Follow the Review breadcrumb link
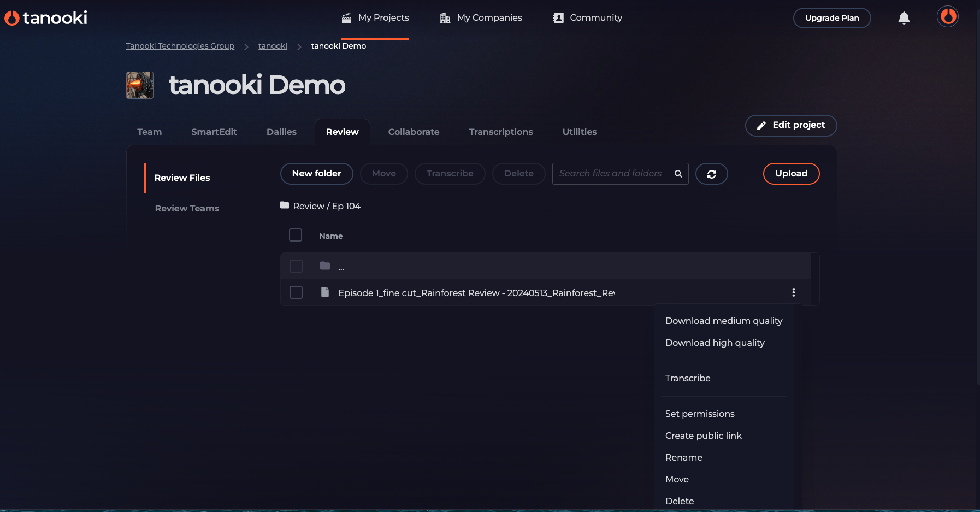The width and height of the screenshot is (980, 512). [x=309, y=206]
